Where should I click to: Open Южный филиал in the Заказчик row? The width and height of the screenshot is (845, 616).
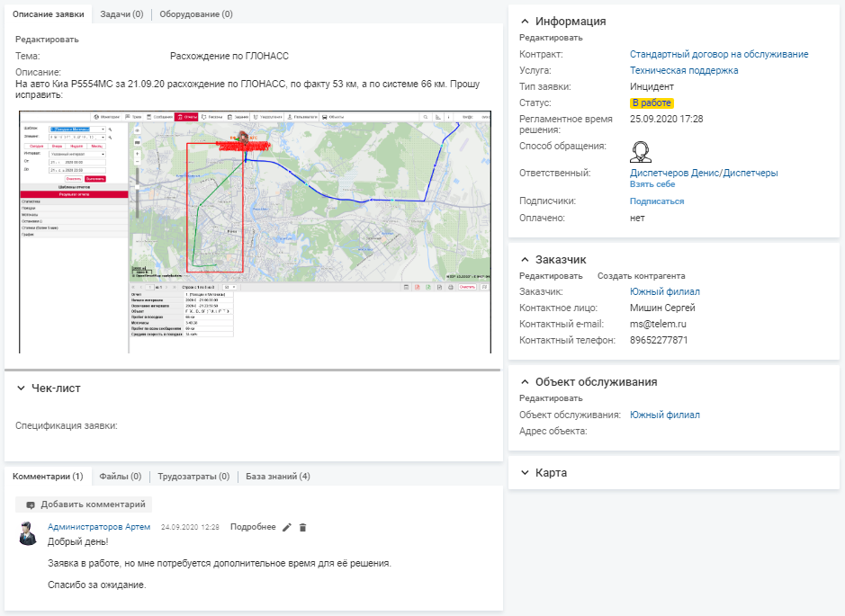coord(664,292)
